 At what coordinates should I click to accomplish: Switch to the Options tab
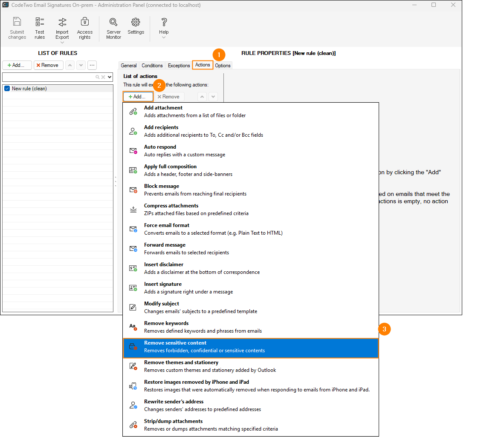223,66
